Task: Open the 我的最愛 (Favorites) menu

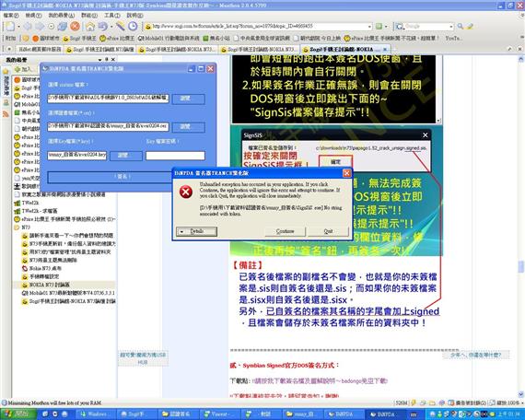Action: (62, 16)
